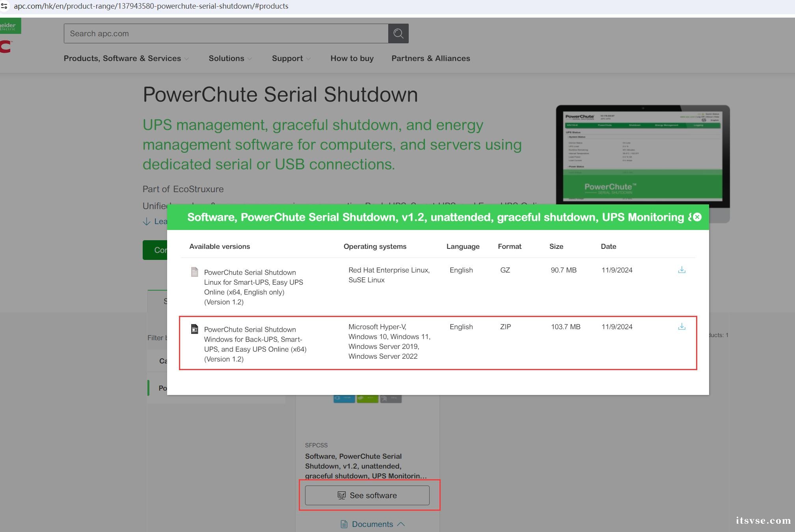The width and height of the screenshot is (795, 532).
Task: Click the 103.7 MB size value
Action: (x=565, y=327)
